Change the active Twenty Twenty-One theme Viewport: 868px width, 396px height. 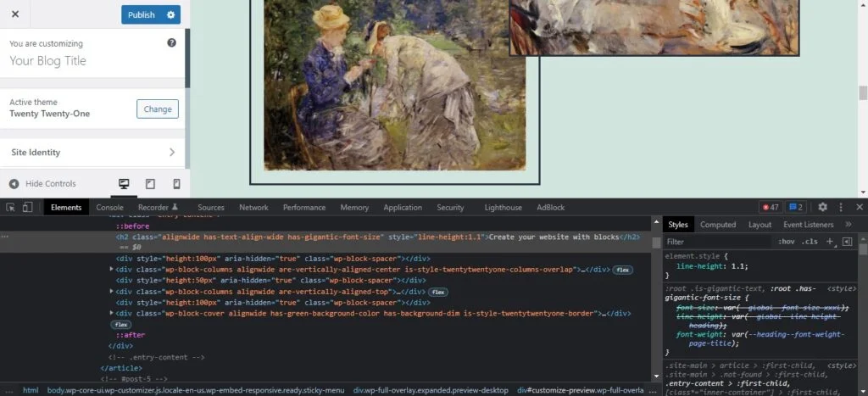tap(158, 109)
